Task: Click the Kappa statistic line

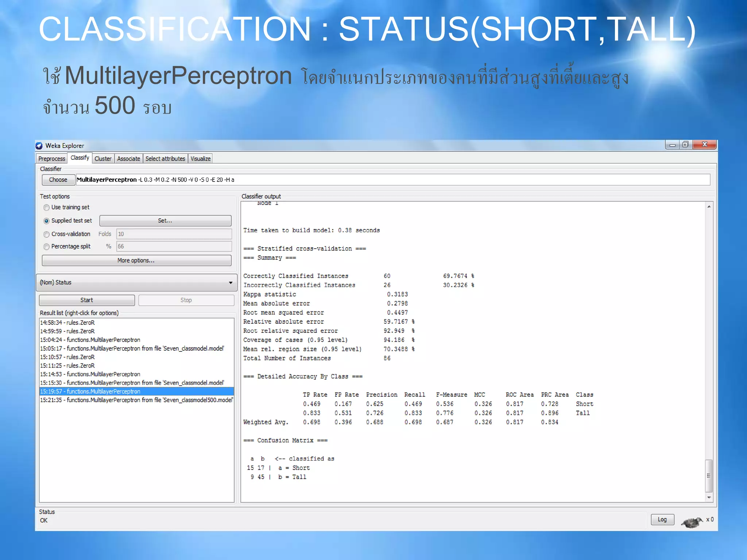Action: pyautogui.click(x=326, y=294)
